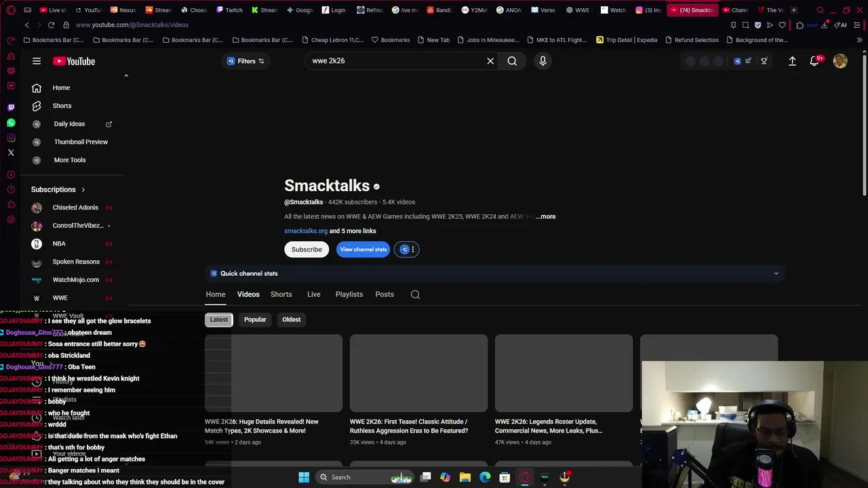
Task: Select the Latest sort chip
Action: pyautogui.click(x=219, y=320)
